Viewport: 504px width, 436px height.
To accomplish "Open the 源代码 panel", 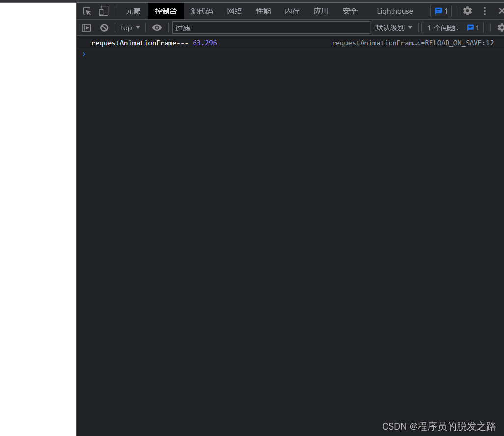I will (201, 11).
